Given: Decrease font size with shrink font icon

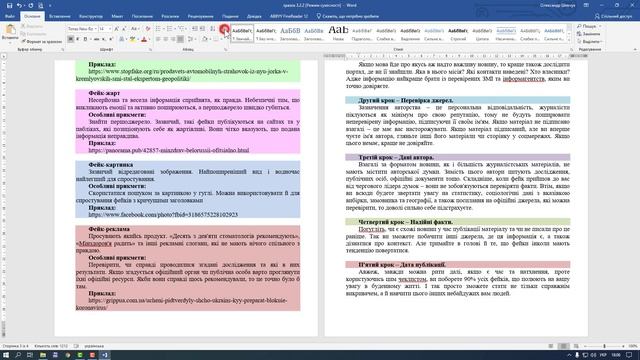Looking at the screenshot, I should 124,29.
